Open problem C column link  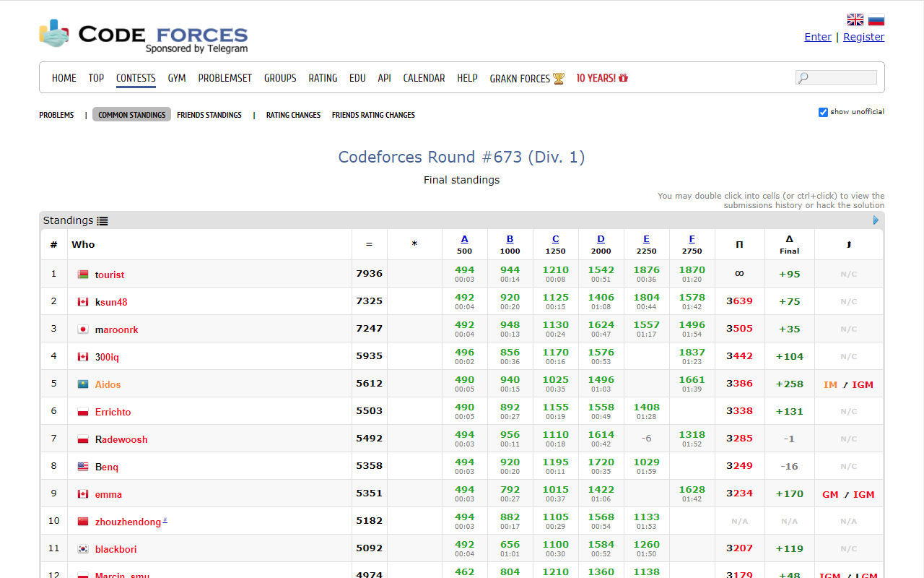pyautogui.click(x=556, y=239)
